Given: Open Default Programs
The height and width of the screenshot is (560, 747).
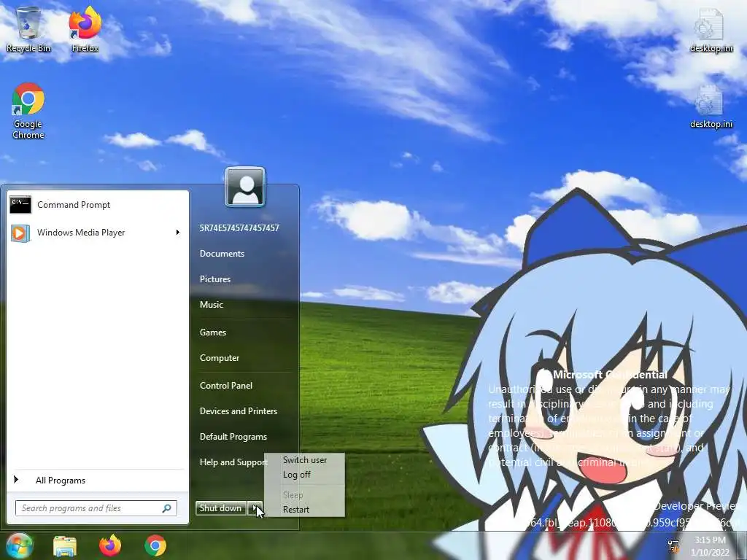Looking at the screenshot, I should click(233, 437).
